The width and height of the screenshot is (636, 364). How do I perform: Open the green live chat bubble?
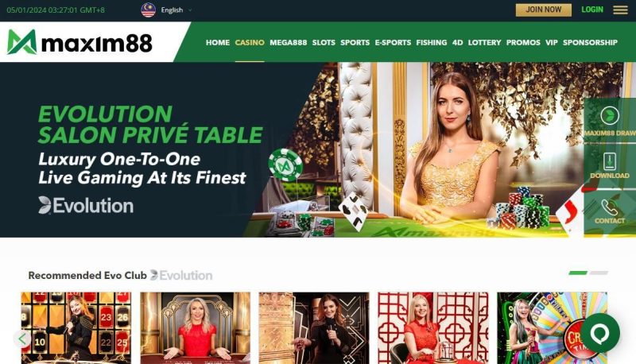[600, 333]
